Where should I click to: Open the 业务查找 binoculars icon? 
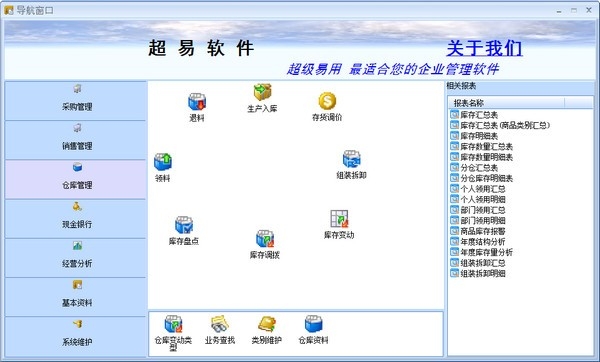pos(220,324)
